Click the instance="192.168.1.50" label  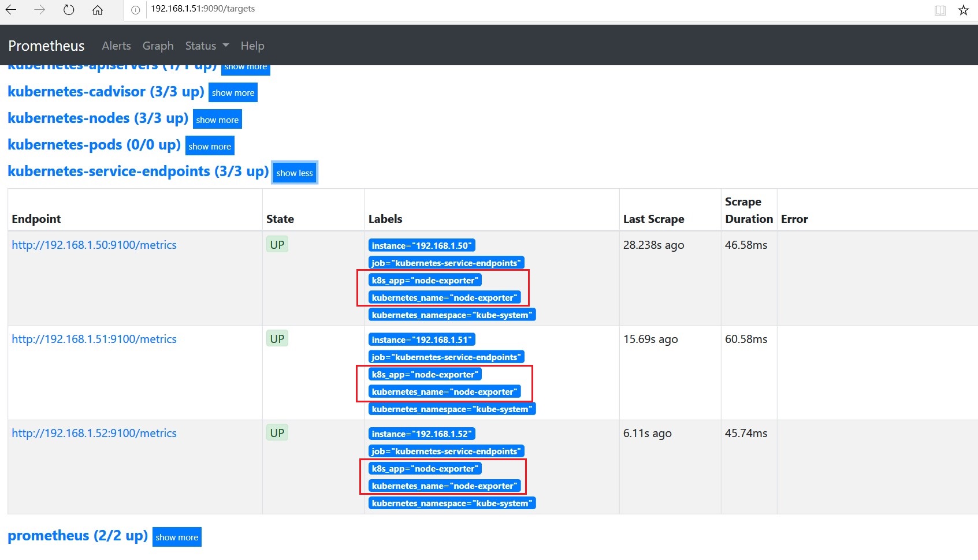point(422,245)
